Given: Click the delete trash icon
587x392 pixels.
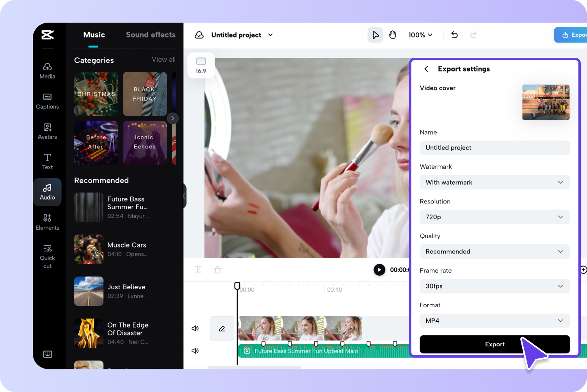Looking at the screenshot, I should [218, 270].
